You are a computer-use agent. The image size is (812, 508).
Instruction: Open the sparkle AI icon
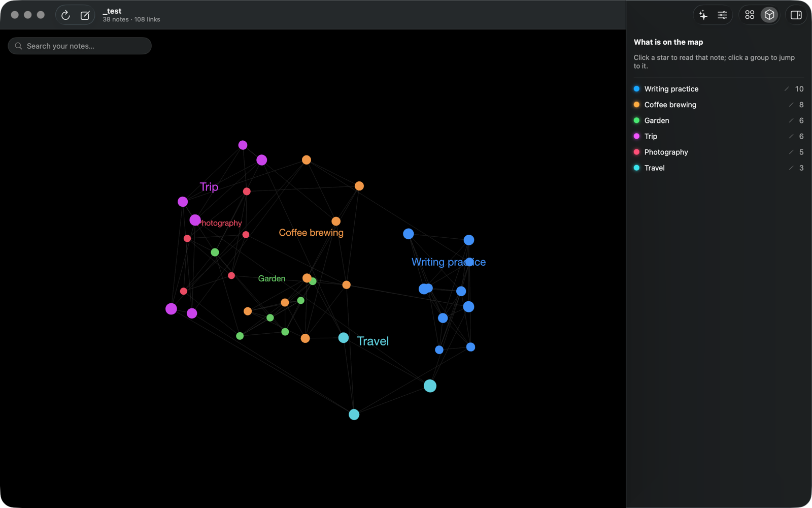tap(703, 15)
